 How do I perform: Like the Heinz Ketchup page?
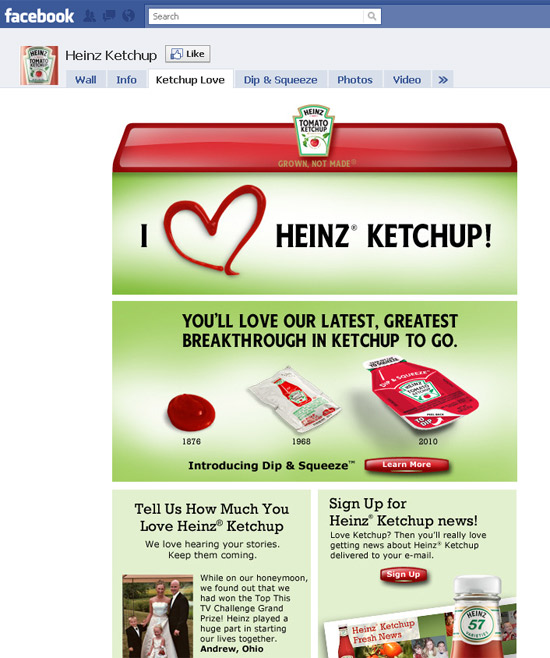(x=188, y=54)
